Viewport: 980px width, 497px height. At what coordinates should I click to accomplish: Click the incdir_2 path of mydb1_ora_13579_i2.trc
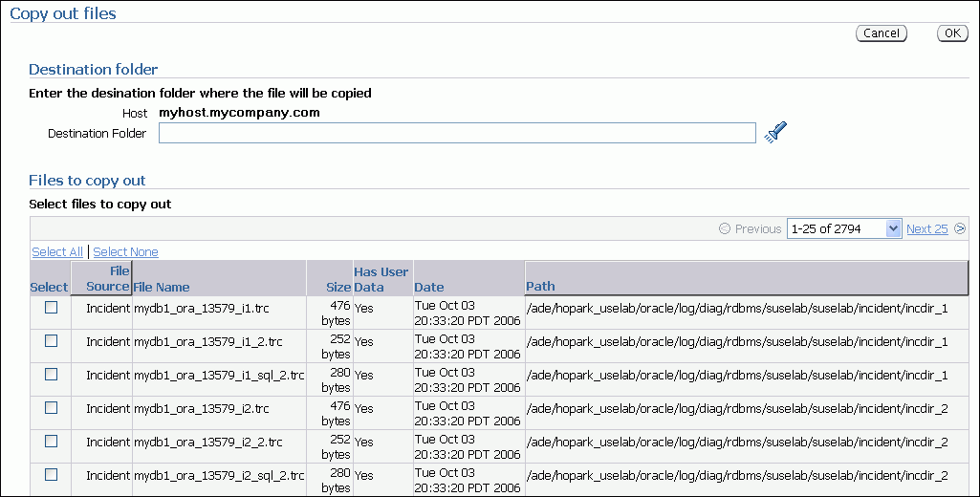tap(737, 409)
